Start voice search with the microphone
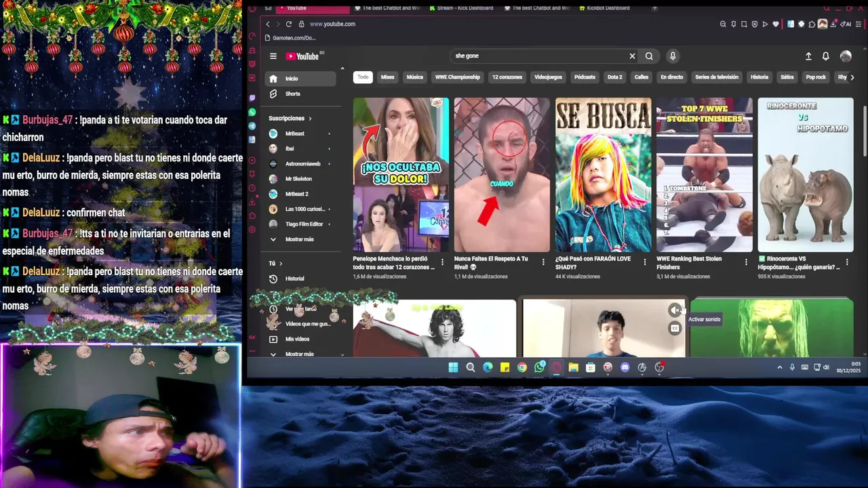The width and height of the screenshot is (868, 488). tap(673, 56)
